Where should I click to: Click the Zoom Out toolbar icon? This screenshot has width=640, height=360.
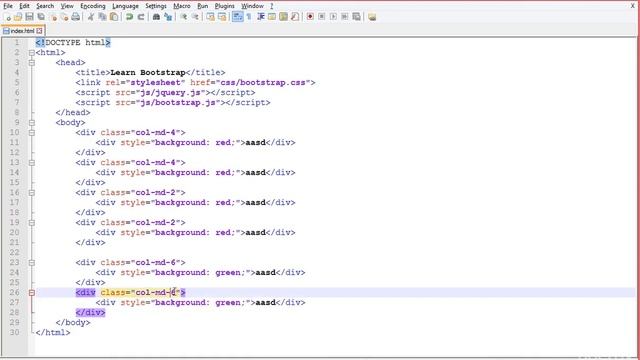(195, 17)
